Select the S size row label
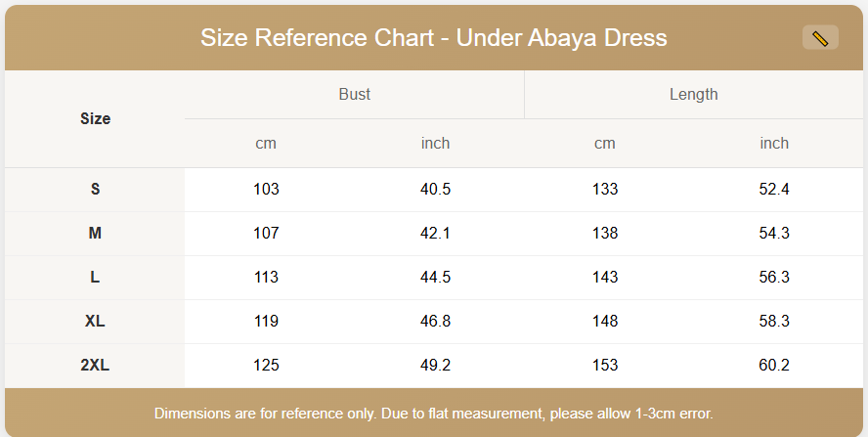Screen dimensions: 868x437 coord(95,190)
